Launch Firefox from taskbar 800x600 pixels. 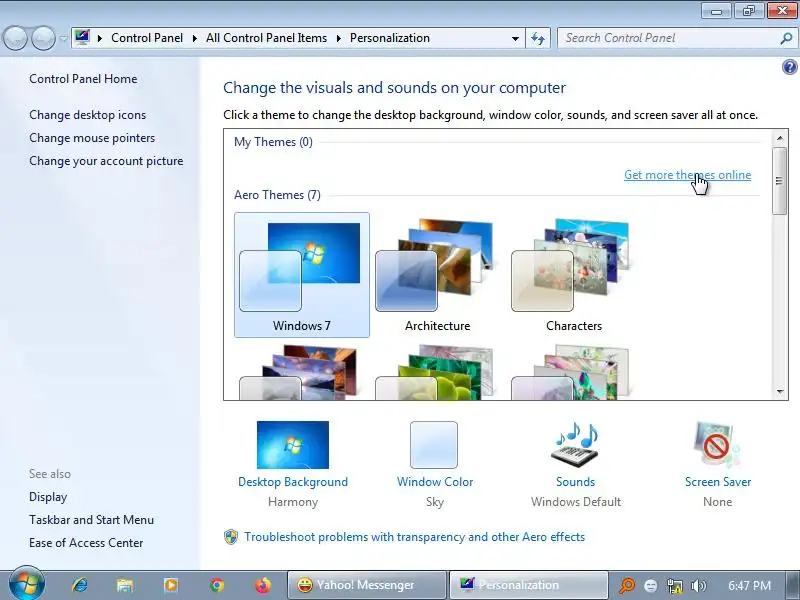[x=263, y=585]
